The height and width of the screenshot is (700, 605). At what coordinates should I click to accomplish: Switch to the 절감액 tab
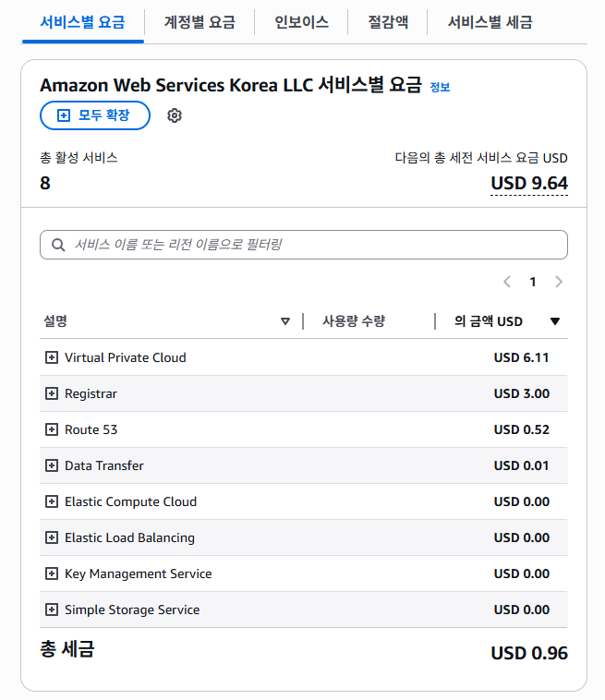click(x=388, y=22)
